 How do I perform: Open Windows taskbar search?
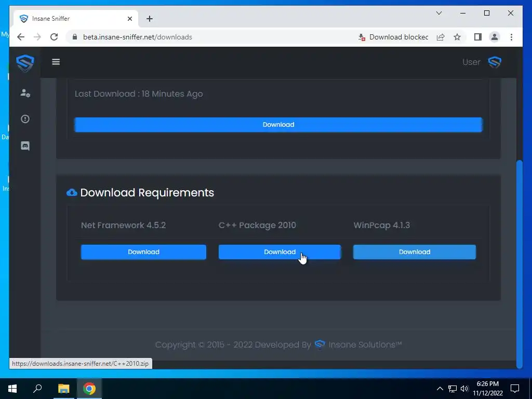37,389
